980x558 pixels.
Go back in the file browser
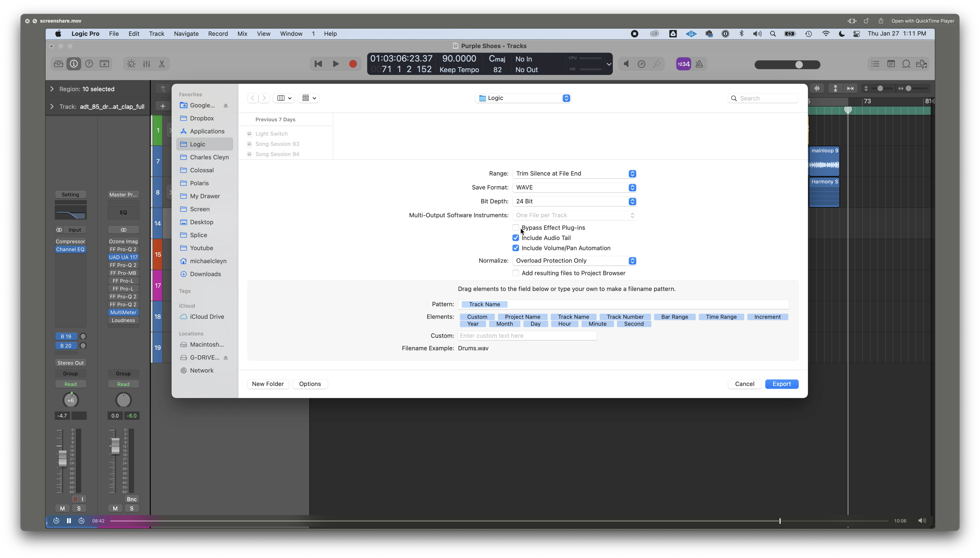[252, 98]
